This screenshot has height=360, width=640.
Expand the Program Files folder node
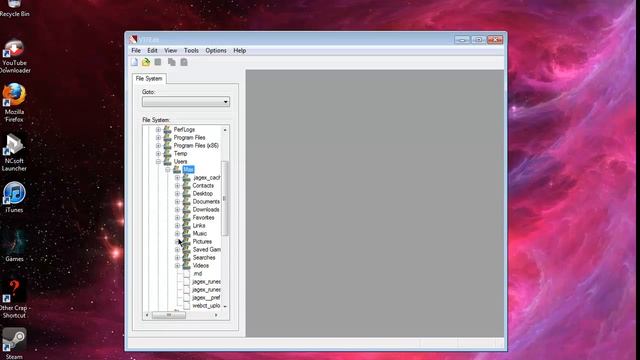pyautogui.click(x=158, y=138)
